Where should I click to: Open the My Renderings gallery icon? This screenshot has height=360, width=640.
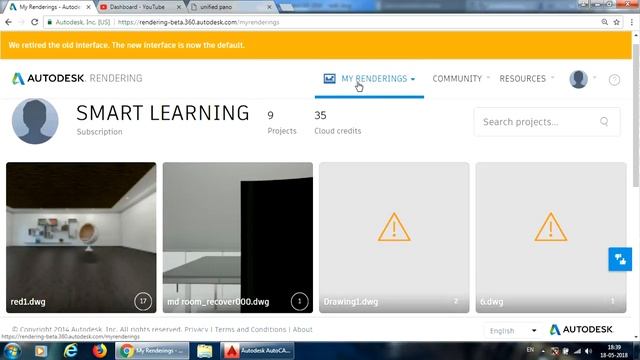point(329,78)
